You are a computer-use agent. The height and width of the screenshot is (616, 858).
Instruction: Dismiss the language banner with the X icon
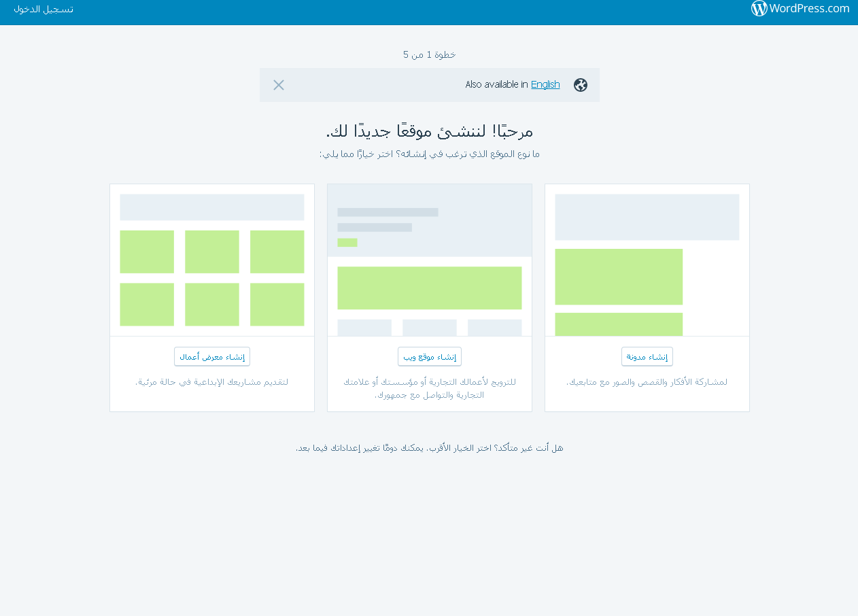pyautogui.click(x=278, y=85)
